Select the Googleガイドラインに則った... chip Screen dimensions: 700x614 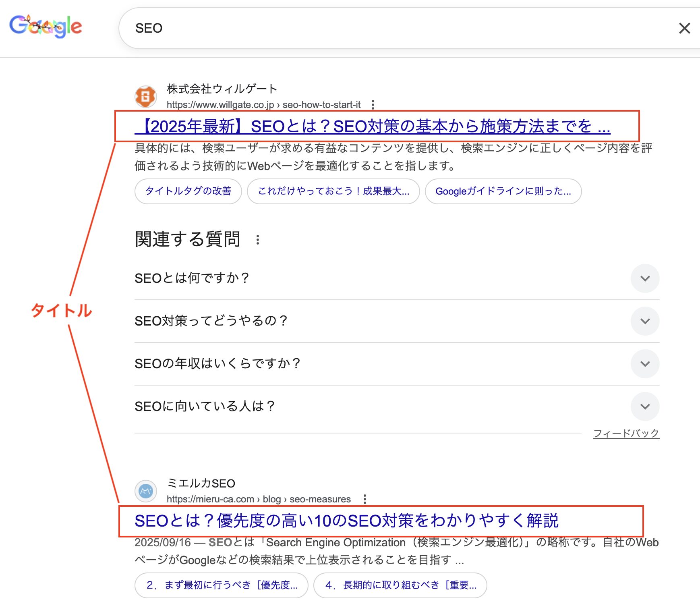pyautogui.click(x=503, y=191)
